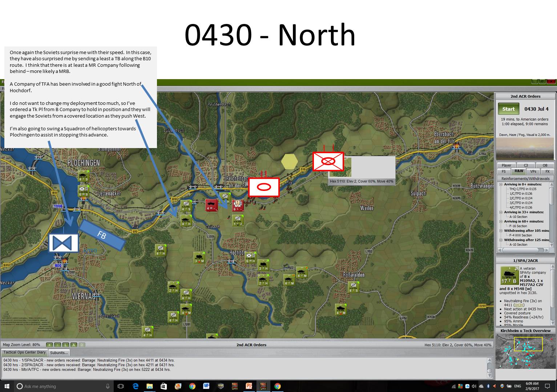Click the 1000 objective marker on the Neckar
Screen dimensions: 557x392
tap(58, 207)
